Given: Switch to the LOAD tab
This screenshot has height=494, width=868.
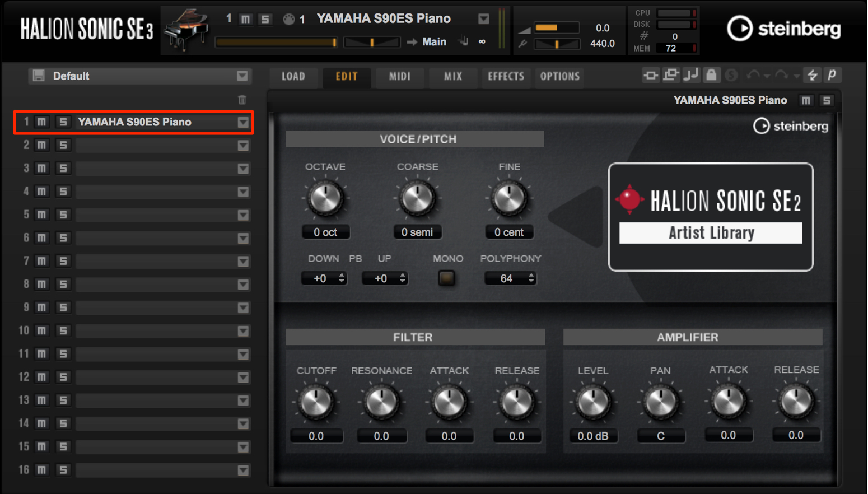Looking at the screenshot, I should (x=293, y=76).
